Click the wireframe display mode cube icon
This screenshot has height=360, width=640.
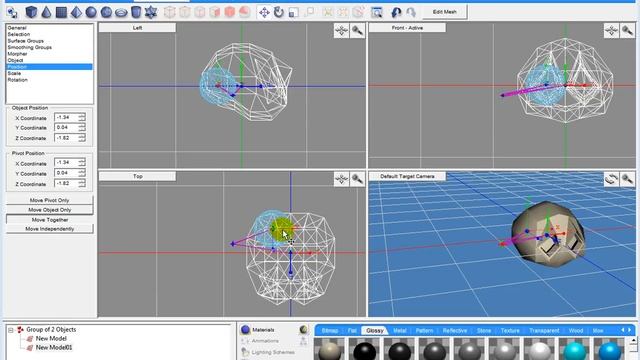[x=169, y=12]
